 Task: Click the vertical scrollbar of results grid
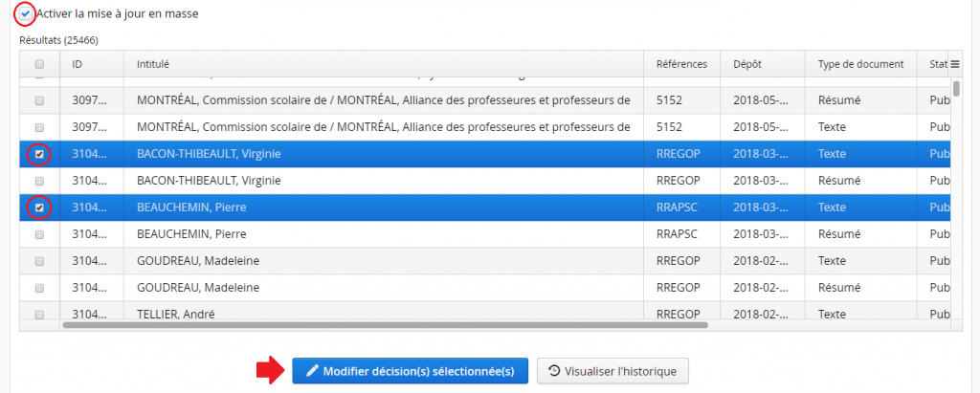956,88
